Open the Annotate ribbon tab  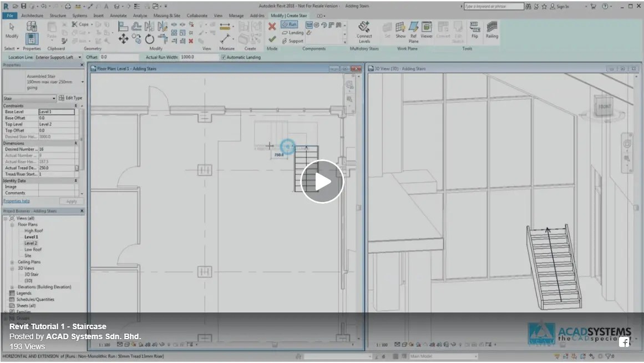tap(118, 16)
